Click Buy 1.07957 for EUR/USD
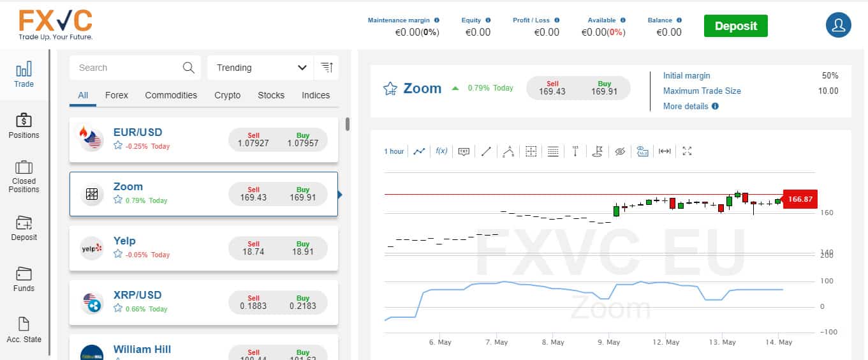The image size is (868, 360). coord(303,140)
